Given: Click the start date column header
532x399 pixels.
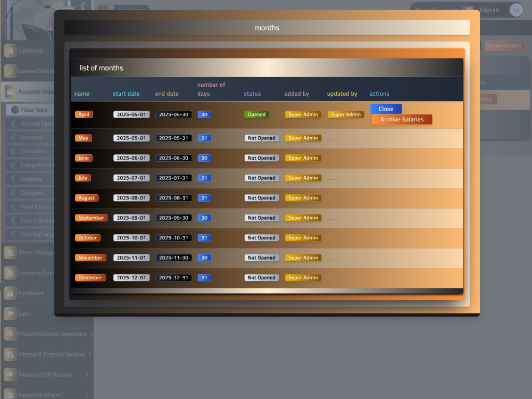Looking at the screenshot, I should (126, 94).
